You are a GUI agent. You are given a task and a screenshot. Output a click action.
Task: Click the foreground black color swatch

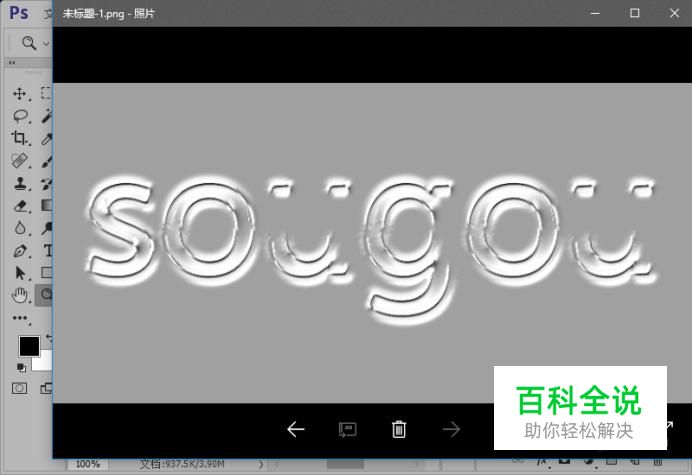click(x=29, y=346)
